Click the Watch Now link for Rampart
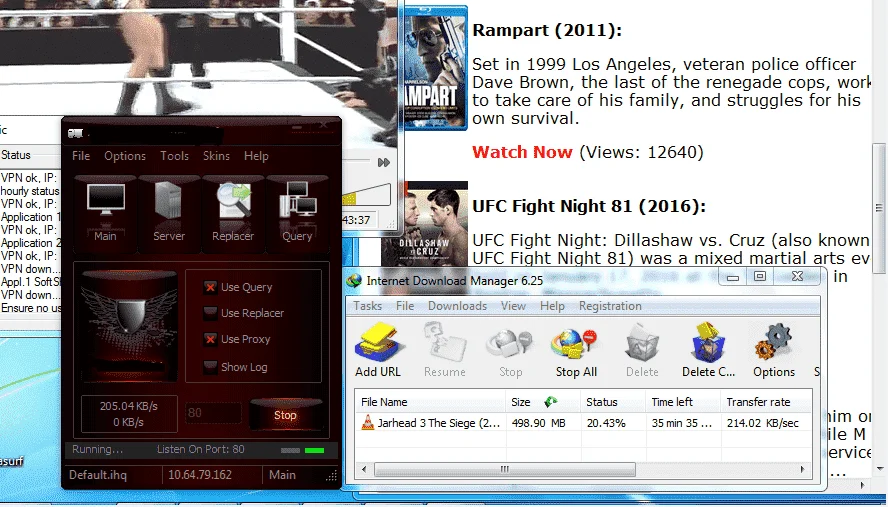The height and width of the screenshot is (507, 888). coord(522,152)
